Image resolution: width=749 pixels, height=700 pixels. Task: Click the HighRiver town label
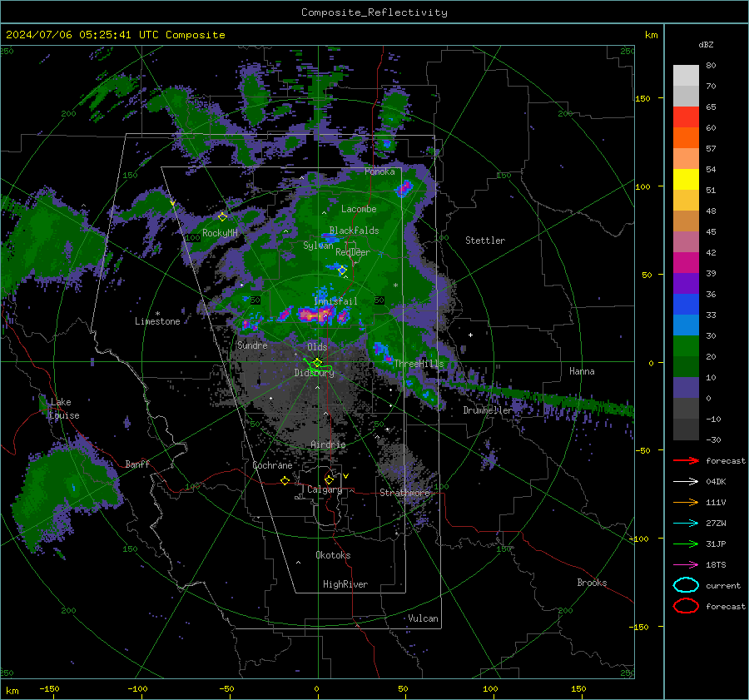pos(345,584)
